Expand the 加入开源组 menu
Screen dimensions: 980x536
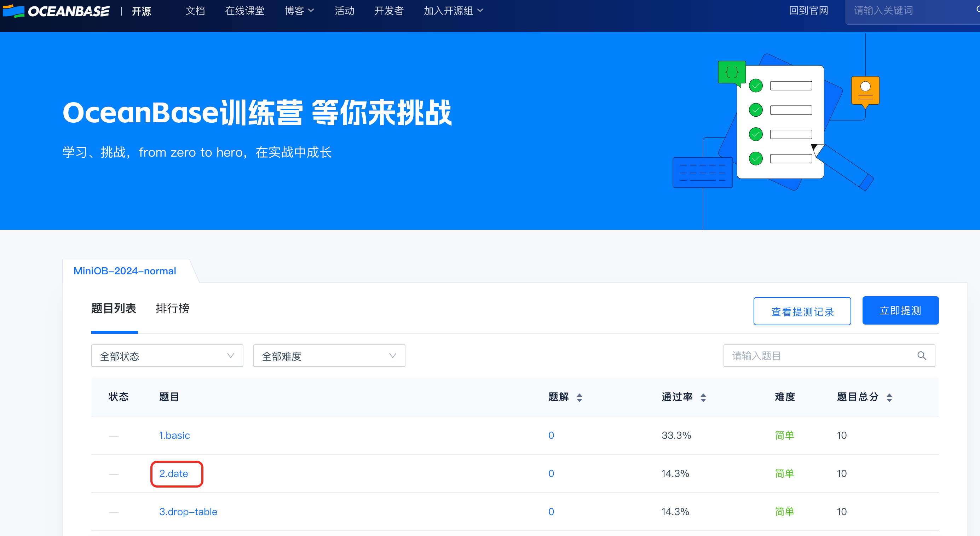(454, 11)
